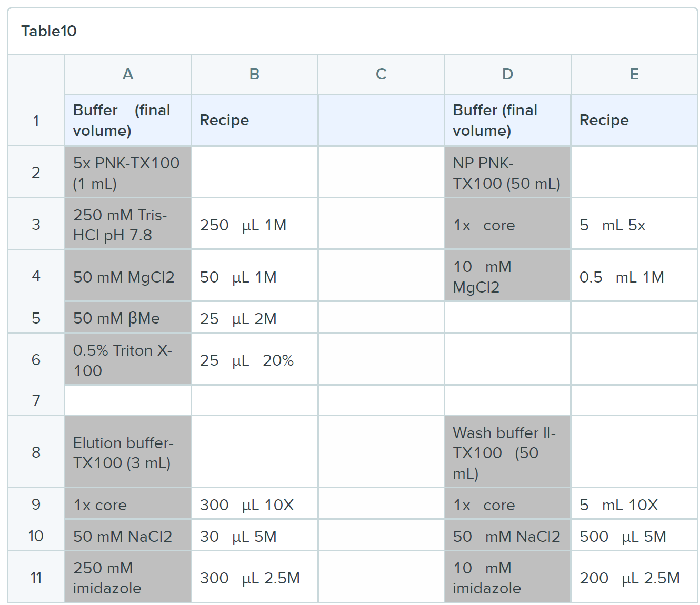700x605 pixels.
Task: Select column D header
Action: click(507, 74)
